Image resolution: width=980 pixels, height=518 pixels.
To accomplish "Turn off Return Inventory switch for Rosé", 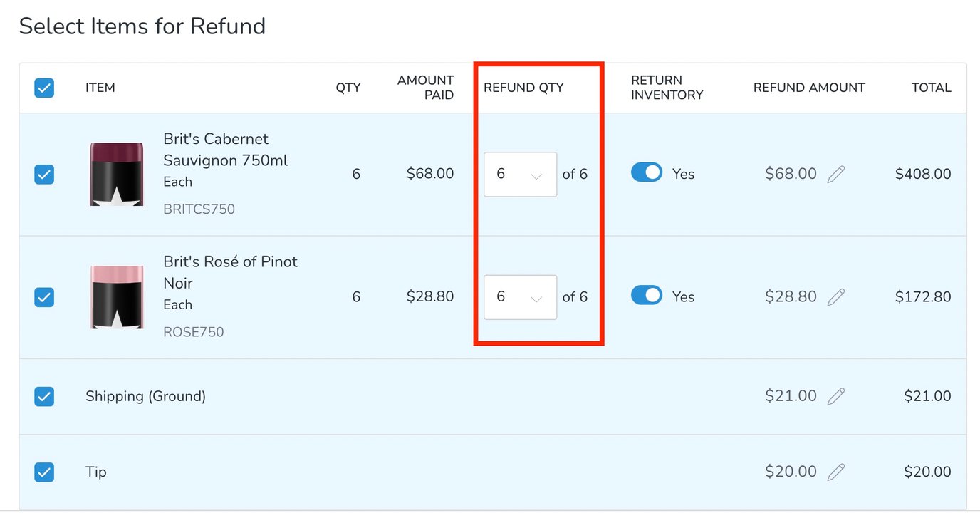I will pyautogui.click(x=646, y=296).
